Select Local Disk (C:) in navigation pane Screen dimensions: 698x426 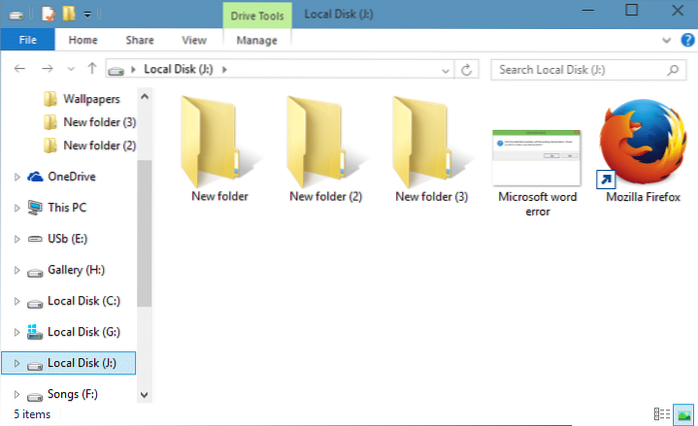pos(82,301)
